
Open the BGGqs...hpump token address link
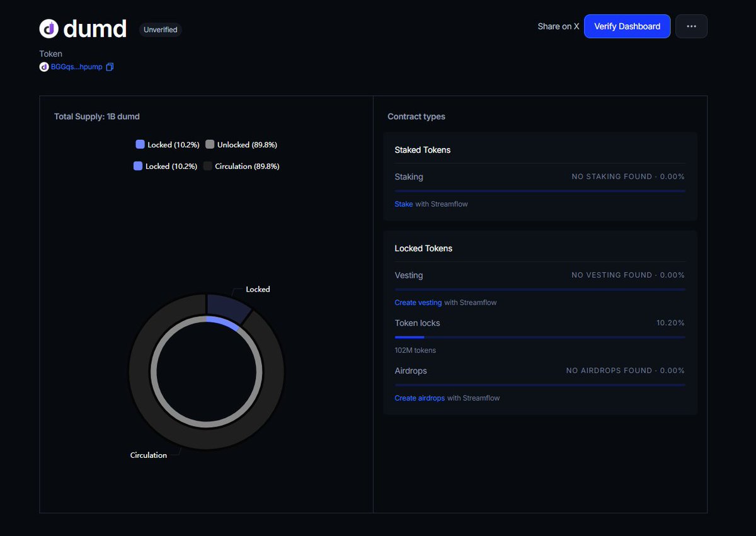tap(76, 67)
